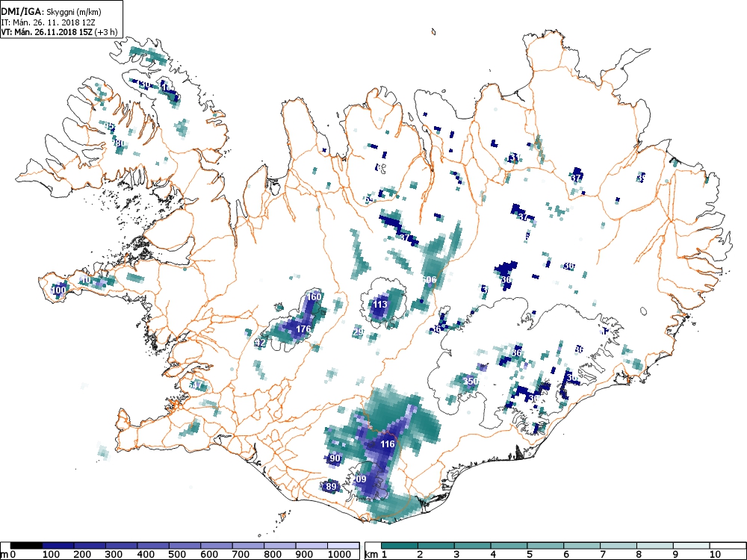
Task: Click the 'VT: Mán. 26.11.2018 15Z (+3 h)' line
Action: tap(59, 32)
